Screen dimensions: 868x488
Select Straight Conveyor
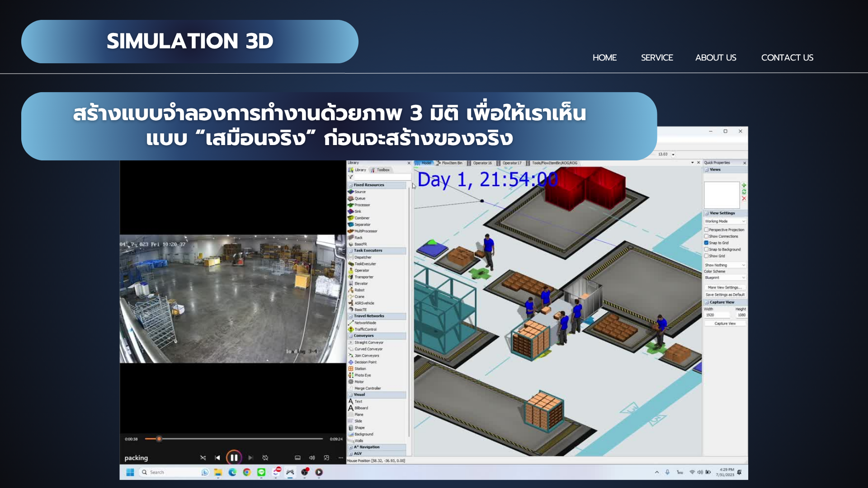366,343
